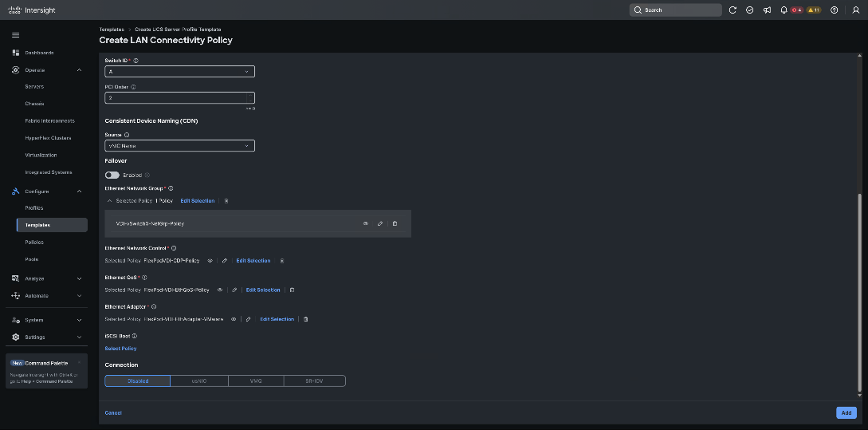Collapse the Operate sidebar section
Viewport: 868px width, 430px height.
79,70
